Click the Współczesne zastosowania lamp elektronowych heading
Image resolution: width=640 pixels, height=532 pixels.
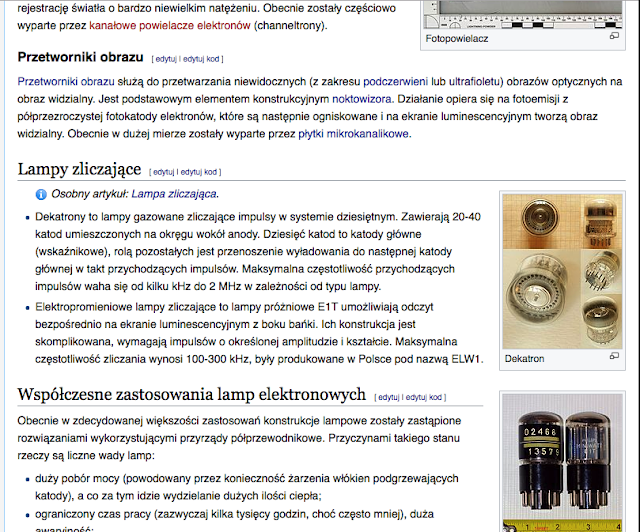tap(191, 394)
